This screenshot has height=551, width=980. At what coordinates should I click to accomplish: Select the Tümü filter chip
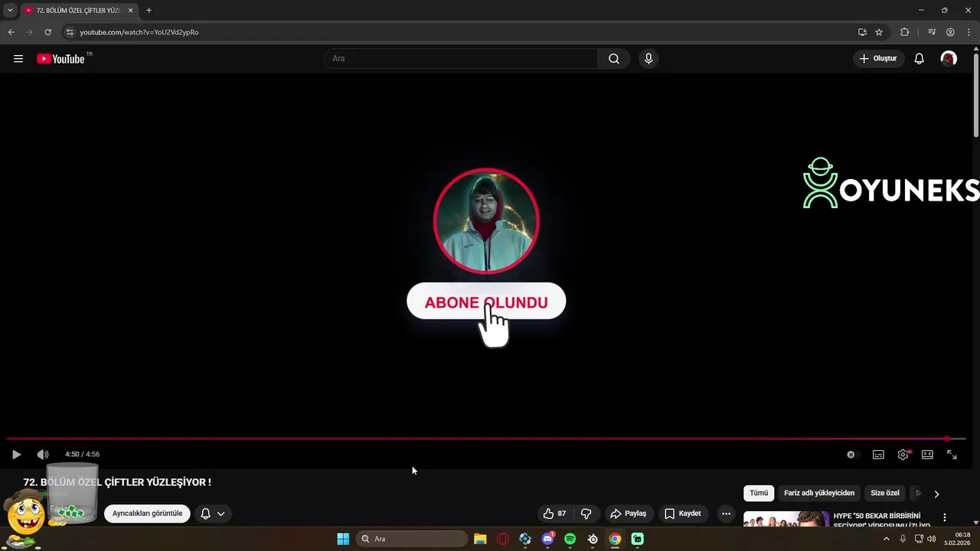coord(759,494)
